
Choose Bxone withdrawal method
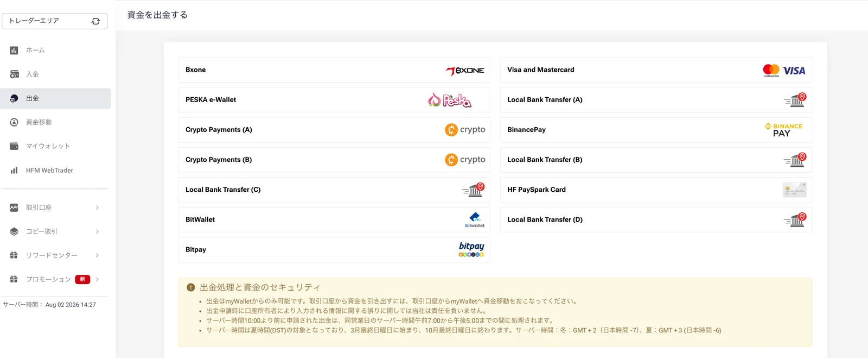click(334, 70)
